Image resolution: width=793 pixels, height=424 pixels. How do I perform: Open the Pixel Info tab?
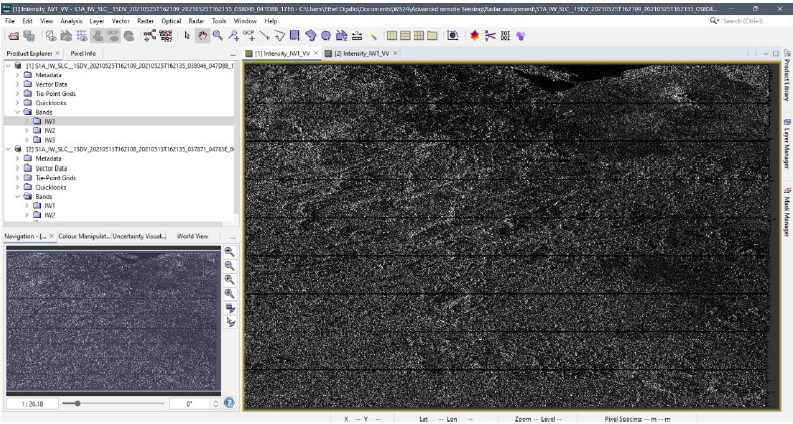[x=83, y=53]
